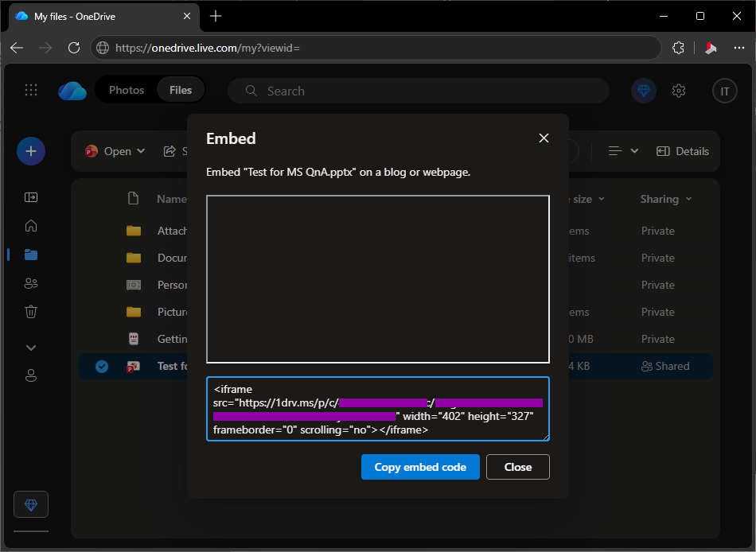756x552 pixels.
Task: Open the Attachments folder row
Action: (396, 231)
